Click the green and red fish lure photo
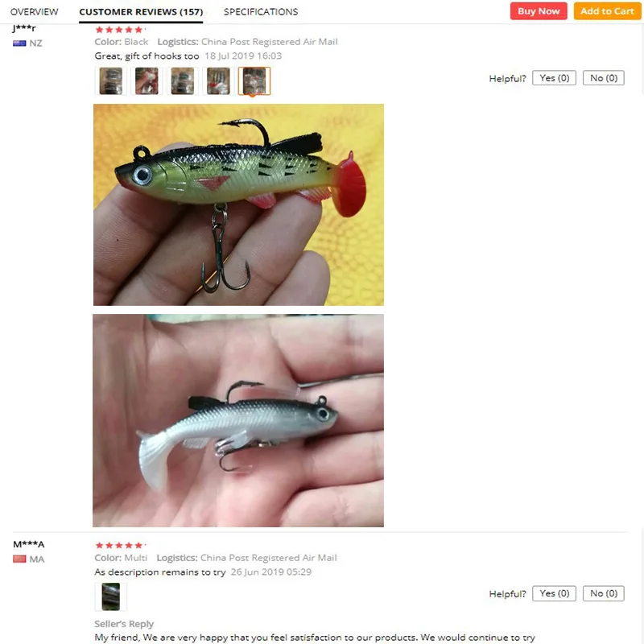 (x=238, y=204)
